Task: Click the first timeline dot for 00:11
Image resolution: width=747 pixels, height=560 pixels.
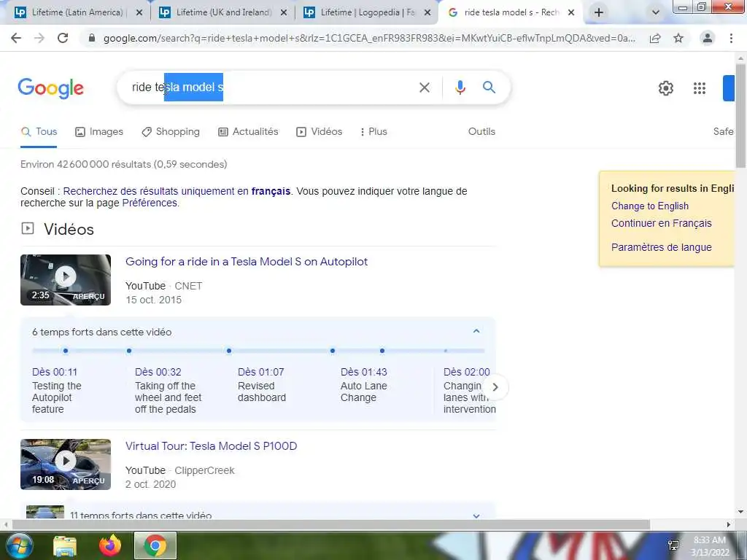Action: click(65, 351)
